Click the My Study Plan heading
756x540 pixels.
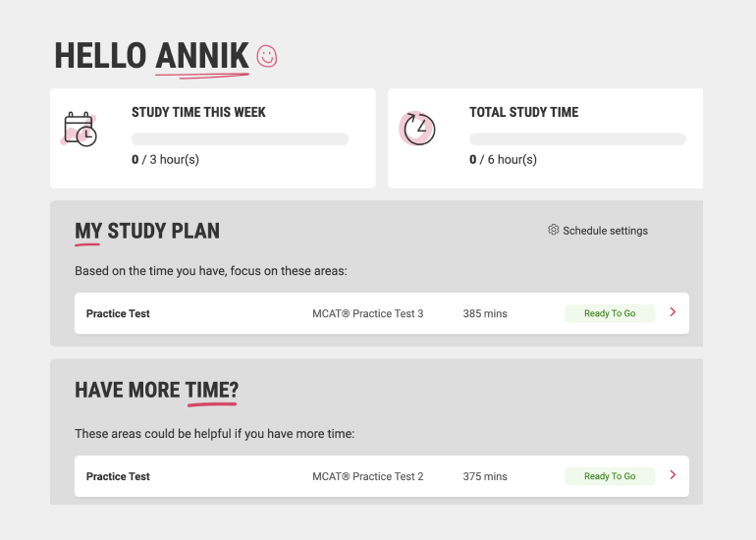click(x=147, y=232)
